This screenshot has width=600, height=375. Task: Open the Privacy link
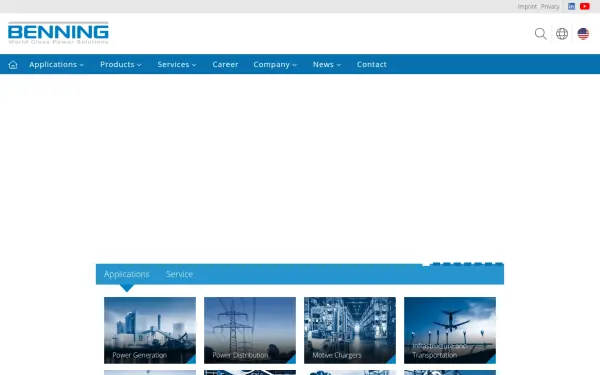[550, 7]
